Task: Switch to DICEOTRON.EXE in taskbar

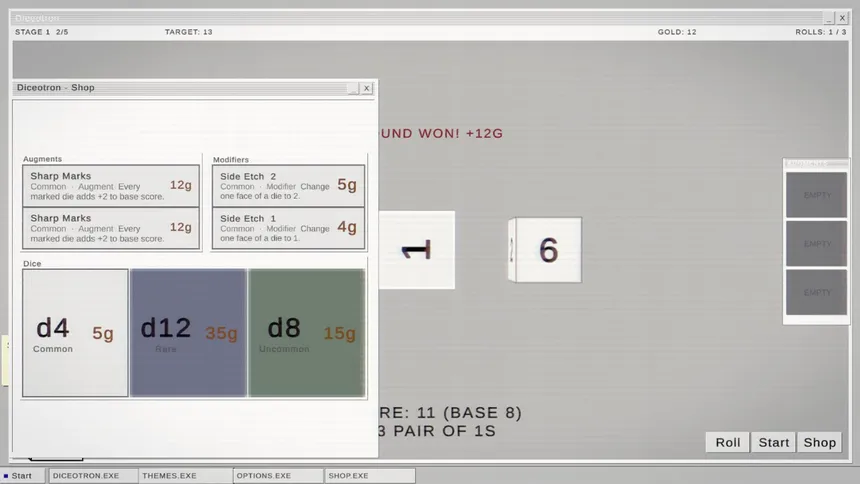Action: click(x=93, y=476)
